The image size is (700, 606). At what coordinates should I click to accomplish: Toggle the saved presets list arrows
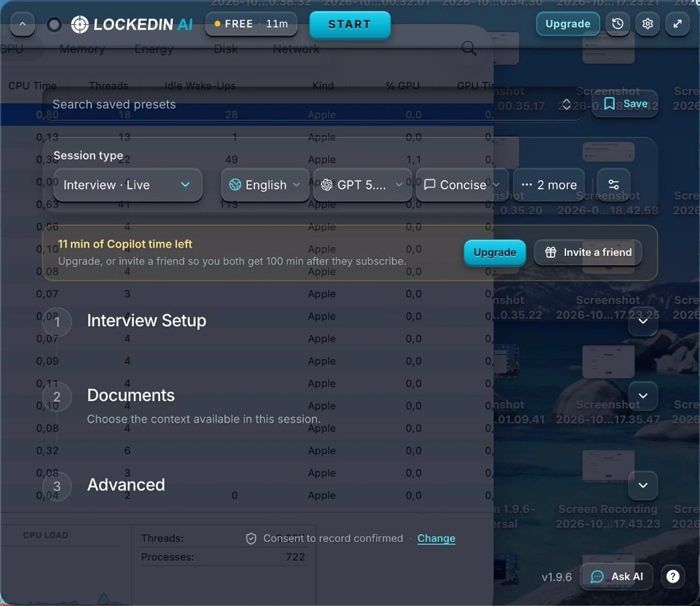tap(566, 104)
